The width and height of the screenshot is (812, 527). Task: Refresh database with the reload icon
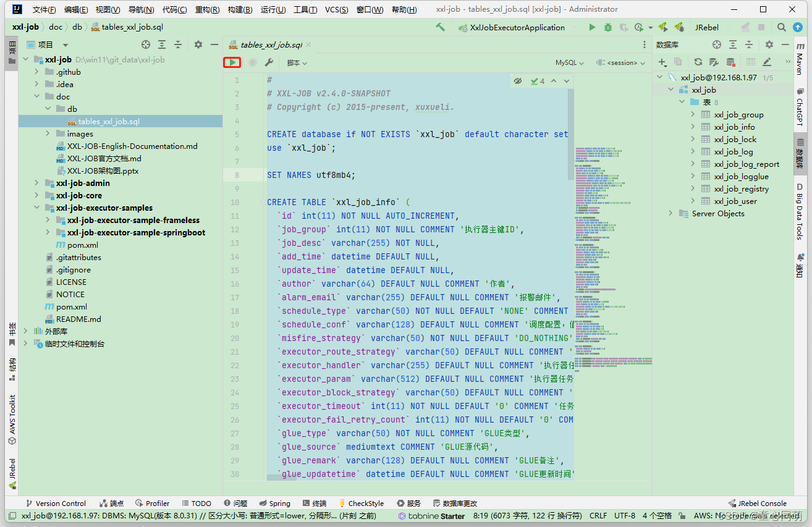pyautogui.click(x=698, y=62)
